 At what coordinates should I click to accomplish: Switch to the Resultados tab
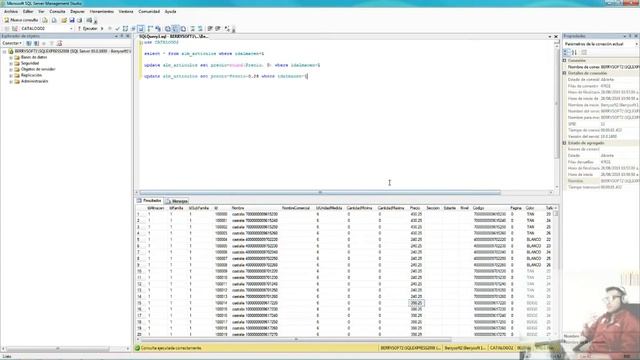[149, 201]
